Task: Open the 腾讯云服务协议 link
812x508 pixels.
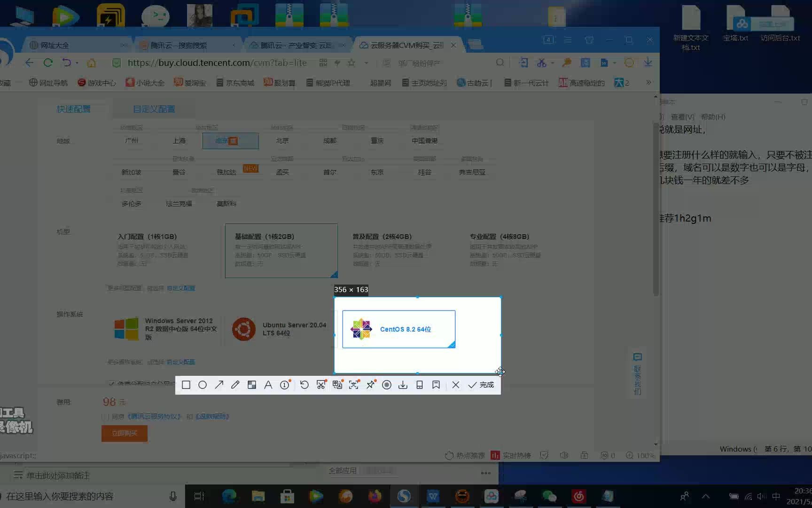Action: coord(155,417)
